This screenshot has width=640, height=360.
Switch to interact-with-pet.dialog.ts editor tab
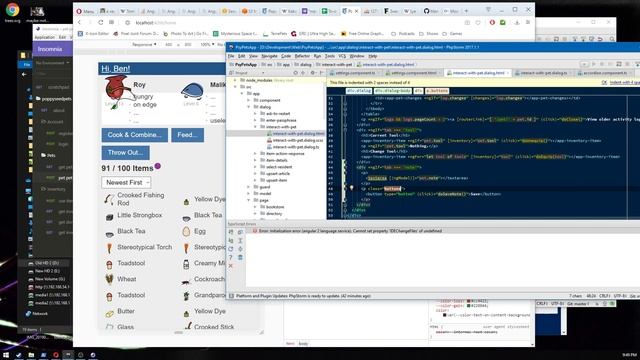point(543,73)
